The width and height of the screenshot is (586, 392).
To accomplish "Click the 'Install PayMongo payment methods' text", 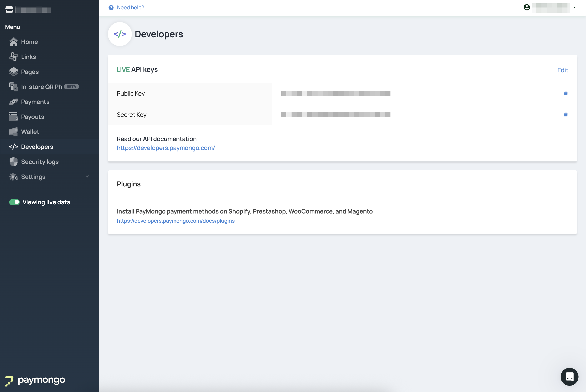I will tap(245, 211).
